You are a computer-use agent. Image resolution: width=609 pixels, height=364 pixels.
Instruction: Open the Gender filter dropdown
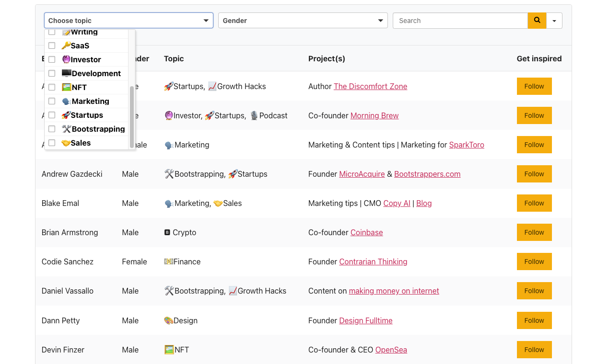303,21
